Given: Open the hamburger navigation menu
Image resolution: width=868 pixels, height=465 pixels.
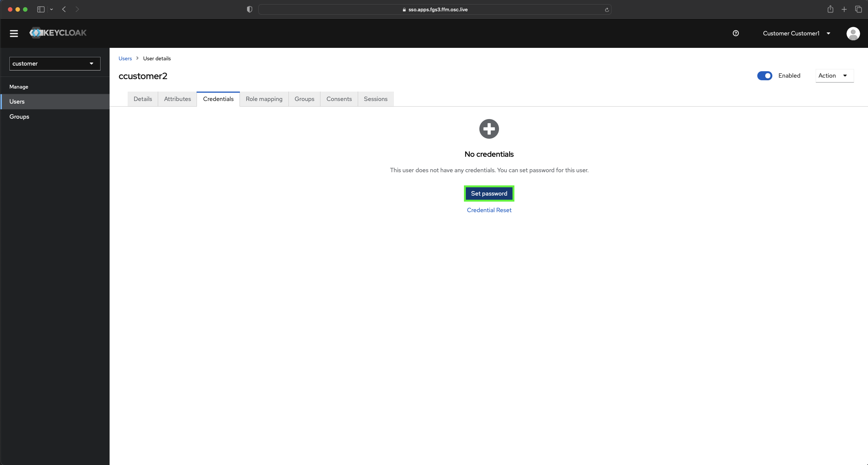Looking at the screenshot, I should point(14,33).
